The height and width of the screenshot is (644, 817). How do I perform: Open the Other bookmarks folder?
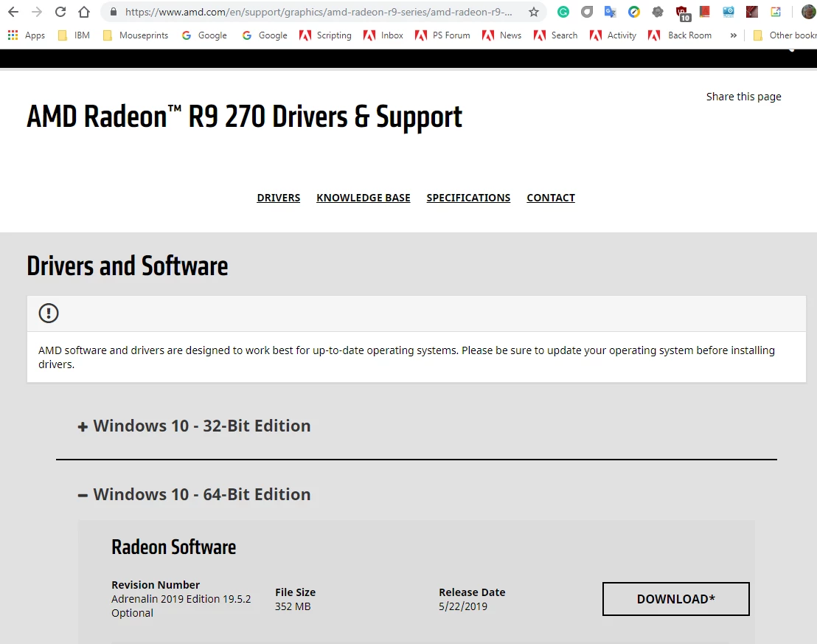(785, 35)
